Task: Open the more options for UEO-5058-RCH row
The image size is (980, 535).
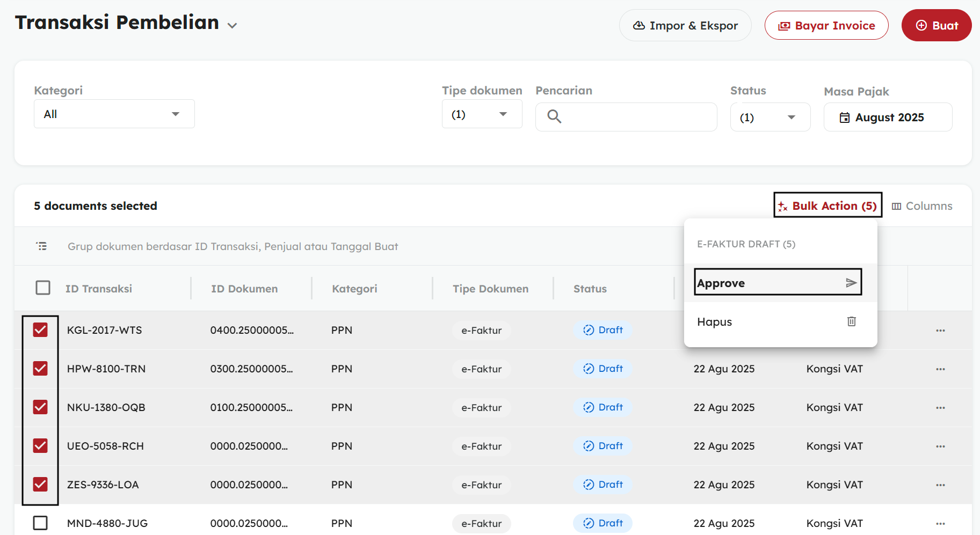Action: [x=940, y=446]
